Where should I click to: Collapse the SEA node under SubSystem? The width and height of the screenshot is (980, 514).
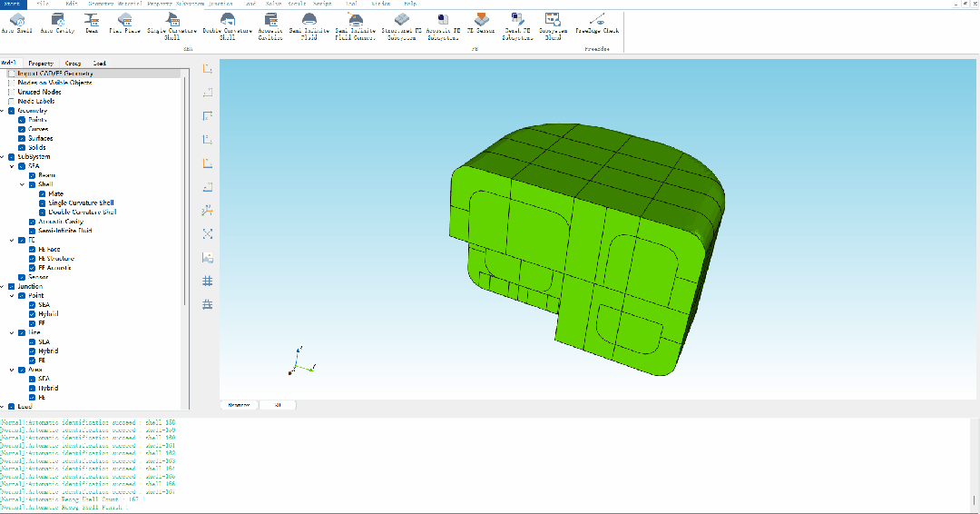[x=13, y=166]
